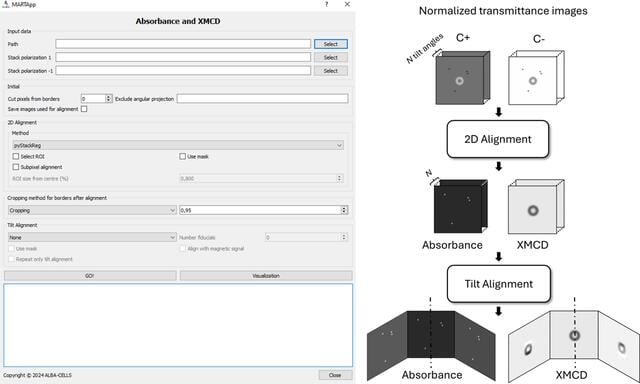Tick the Select ROI checkbox

click(x=16, y=156)
